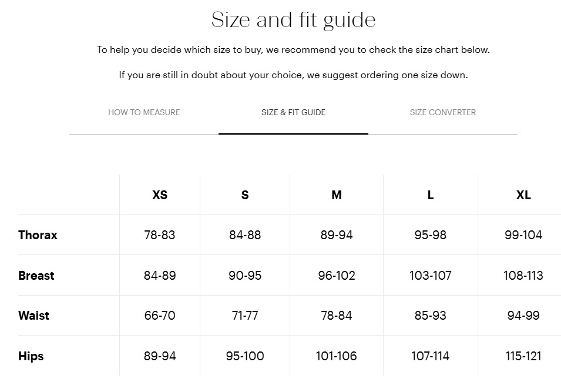Viewport: 561px width, 392px height.
Task: Click the L size column header
Action: pos(431,195)
